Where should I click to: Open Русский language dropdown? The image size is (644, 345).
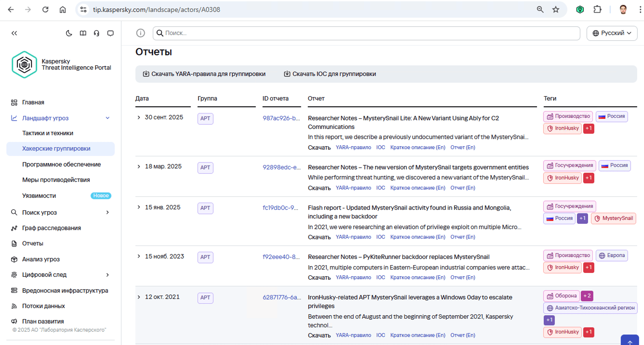612,33
